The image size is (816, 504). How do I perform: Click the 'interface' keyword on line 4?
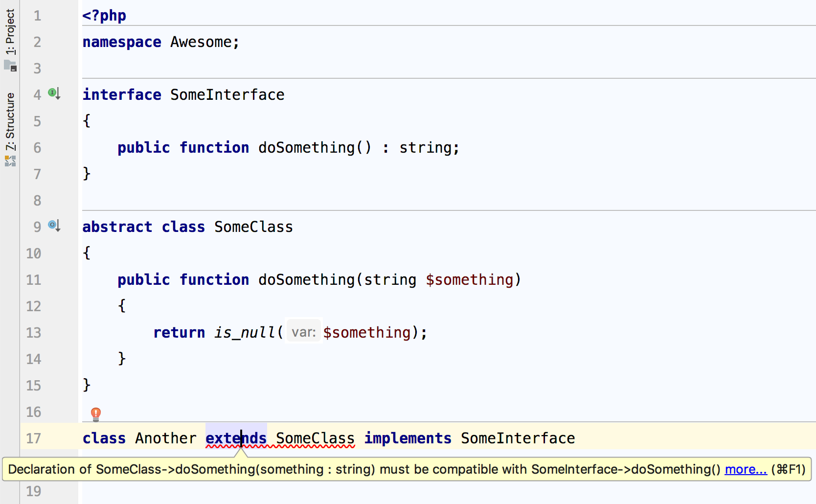[122, 94]
